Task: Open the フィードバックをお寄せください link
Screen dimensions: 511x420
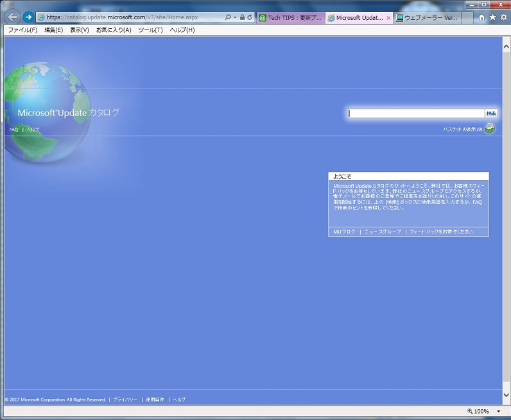Action: (x=441, y=231)
